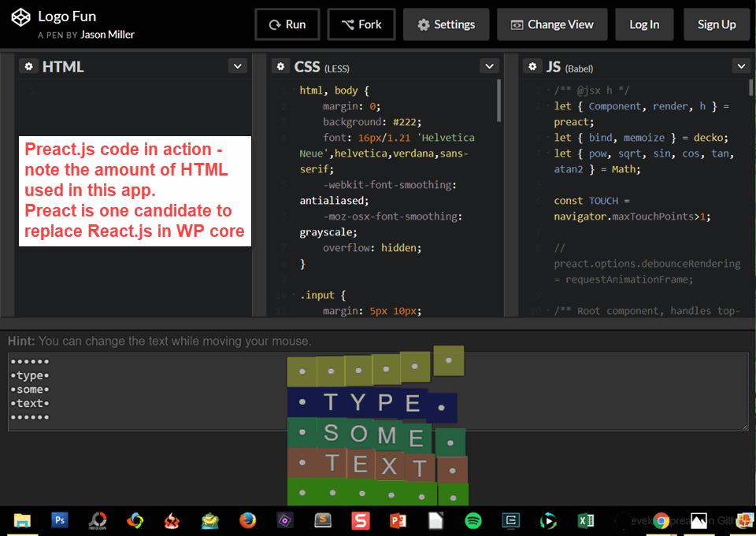Launch Firefox from the taskbar

point(248,520)
